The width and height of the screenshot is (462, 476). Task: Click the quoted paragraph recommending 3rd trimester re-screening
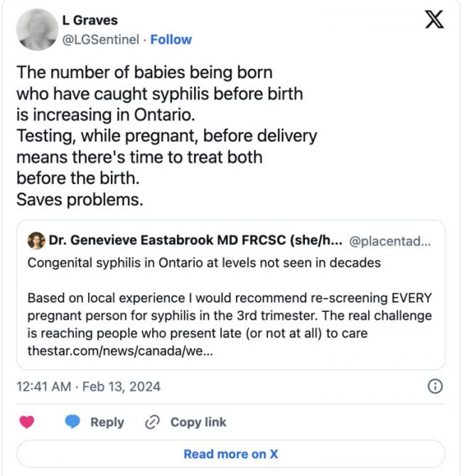230,314
